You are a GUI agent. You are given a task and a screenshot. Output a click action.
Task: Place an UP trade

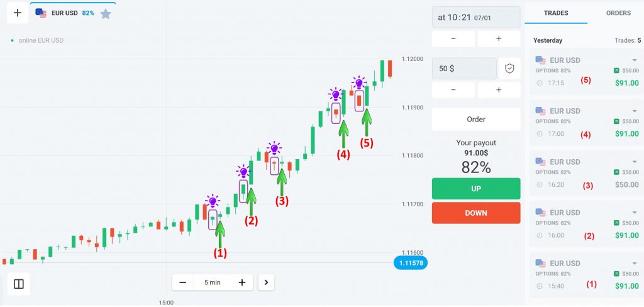(x=476, y=189)
